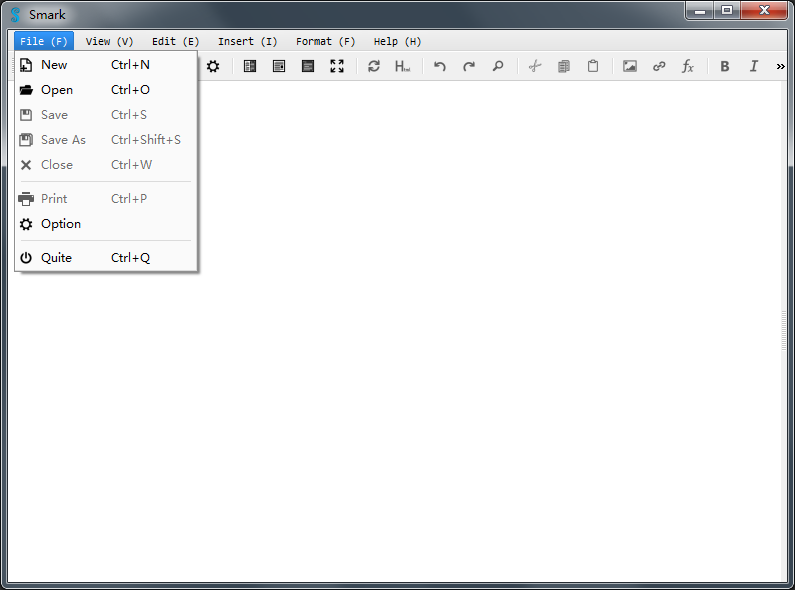795x590 pixels.
Task: Maximize the Smark window
Action: pyautogui.click(x=727, y=10)
